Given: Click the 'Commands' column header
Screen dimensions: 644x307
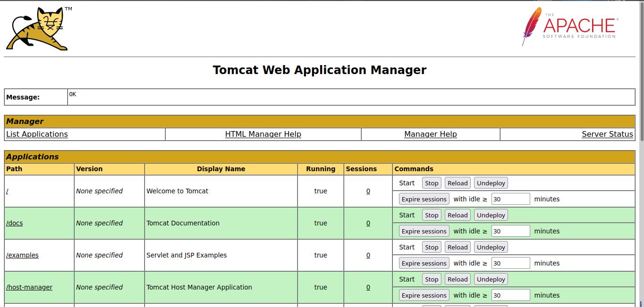Looking at the screenshot, I should 414,169.
